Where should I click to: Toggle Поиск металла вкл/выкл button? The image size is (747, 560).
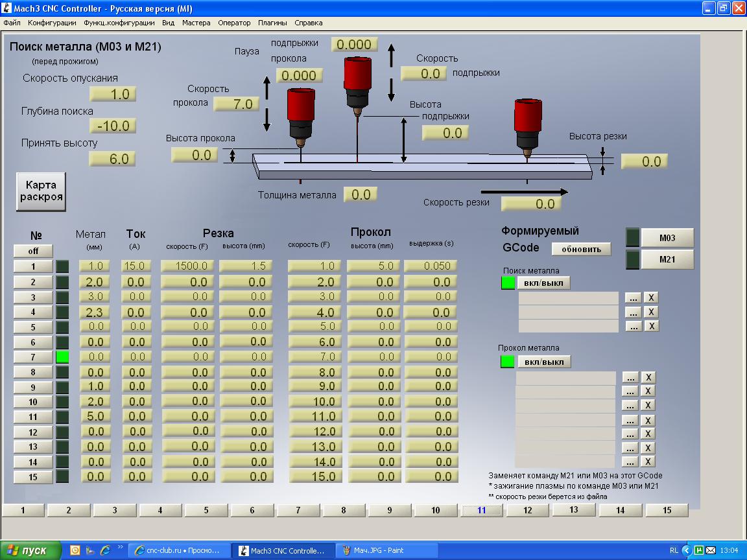coord(543,283)
